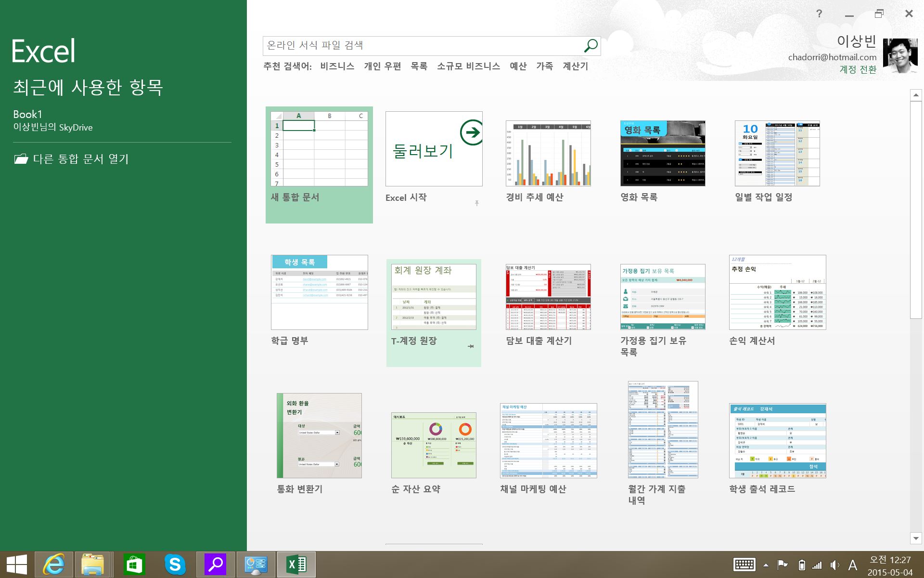
Task: Select the T-계정 원장 template thumbnail
Action: [434, 297]
